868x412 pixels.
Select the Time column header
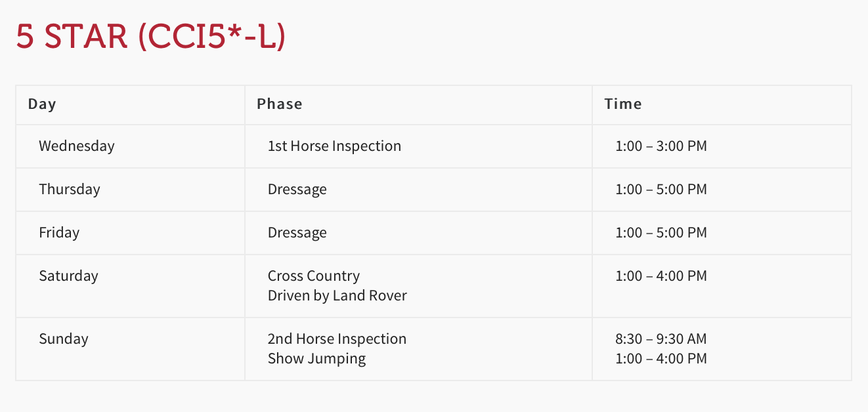[x=623, y=104]
